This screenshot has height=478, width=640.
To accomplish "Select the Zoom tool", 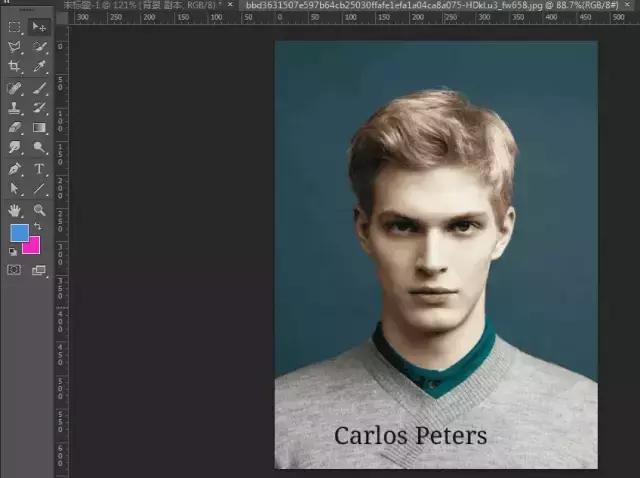I will pyautogui.click(x=39, y=210).
